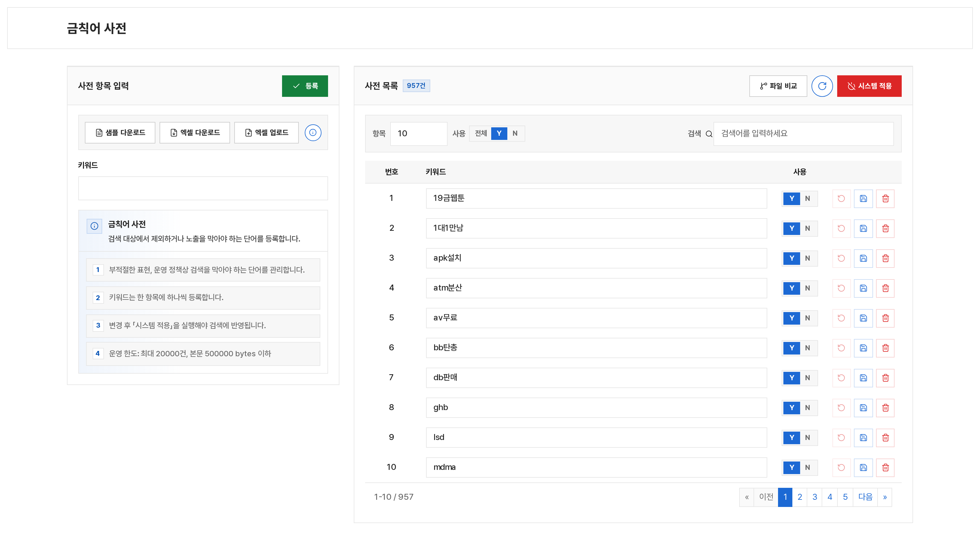The image size is (980, 547).
Task: Delete the 1대1만남 row
Action: 885,228
